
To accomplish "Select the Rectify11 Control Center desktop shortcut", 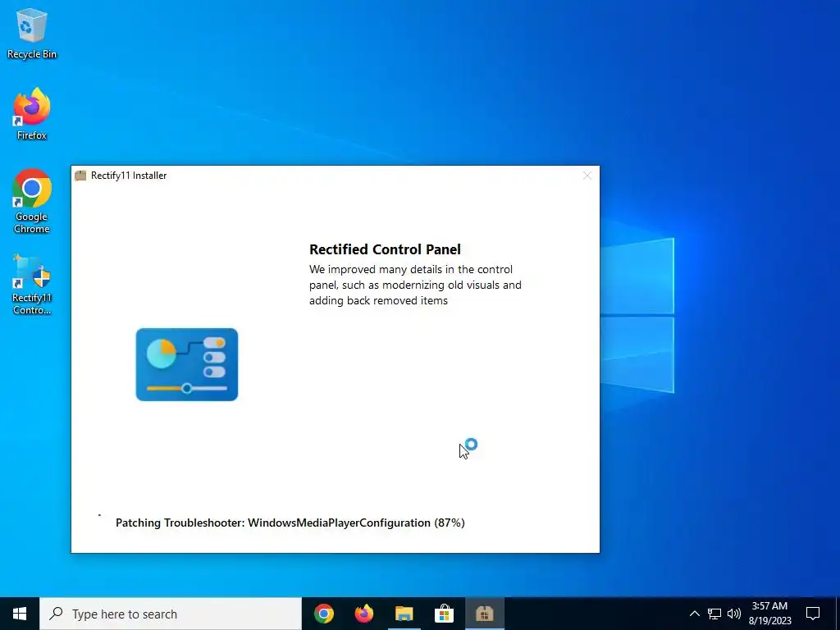I will [32, 285].
